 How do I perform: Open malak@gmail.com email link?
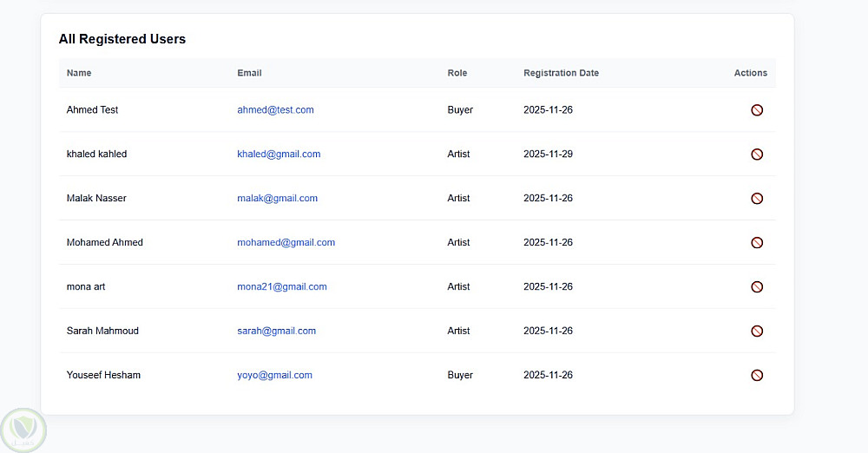(277, 199)
